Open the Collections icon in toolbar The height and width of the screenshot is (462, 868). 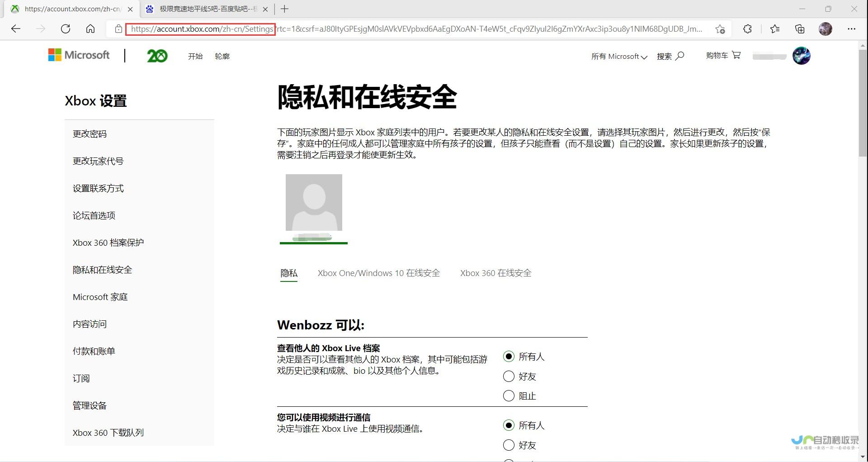click(800, 29)
